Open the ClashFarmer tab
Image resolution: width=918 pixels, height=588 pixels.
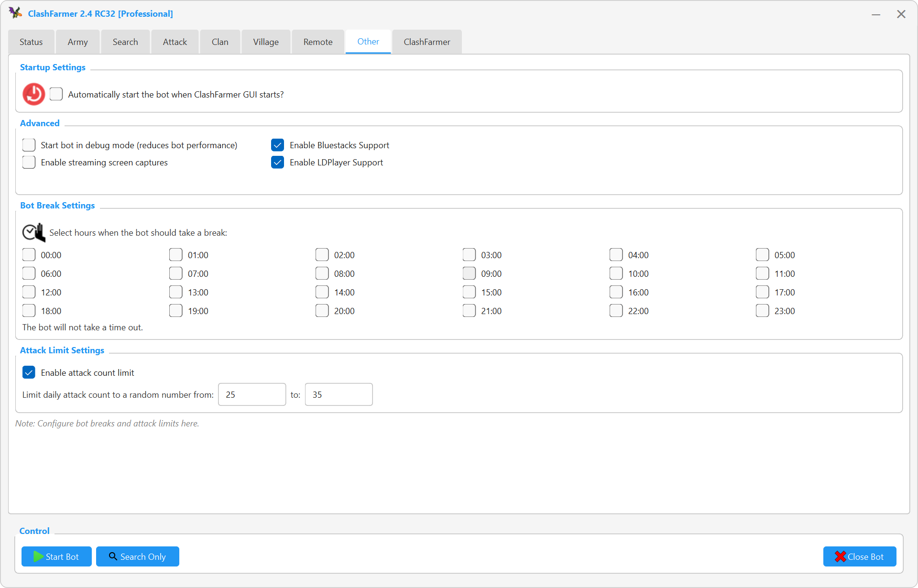tap(427, 42)
